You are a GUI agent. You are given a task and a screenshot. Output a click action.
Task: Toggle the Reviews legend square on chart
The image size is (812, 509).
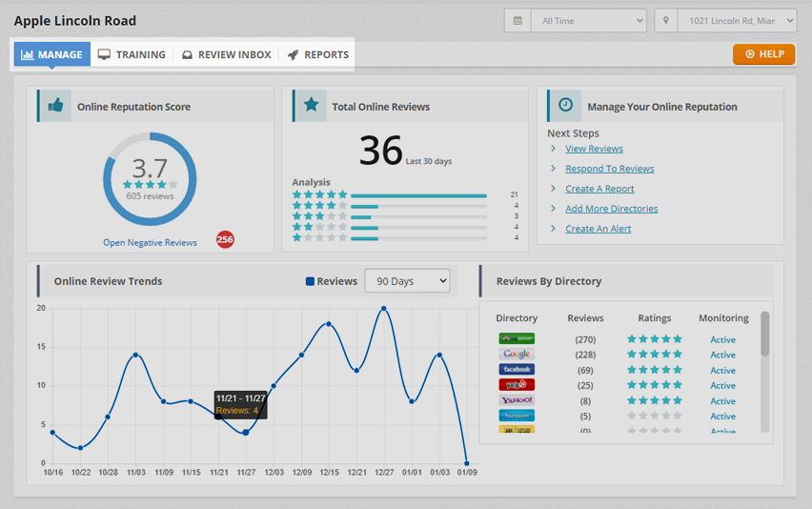click(310, 281)
